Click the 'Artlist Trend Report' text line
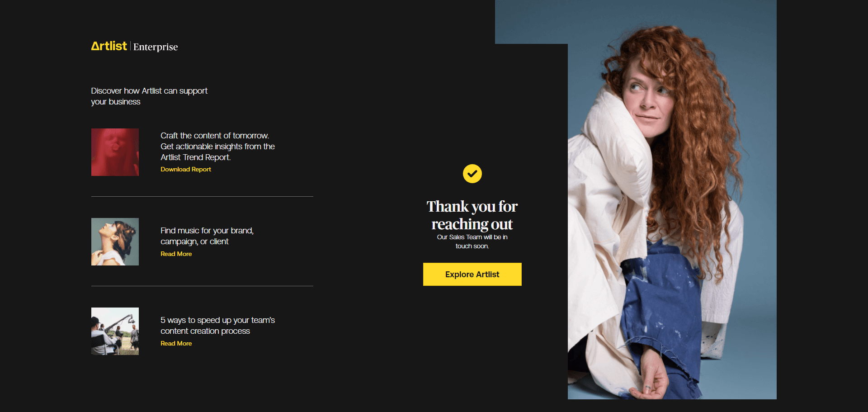The image size is (868, 412). [x=195, y=157]
